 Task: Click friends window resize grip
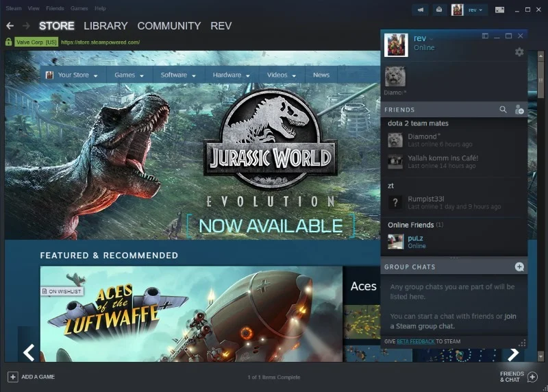point(522,343)
